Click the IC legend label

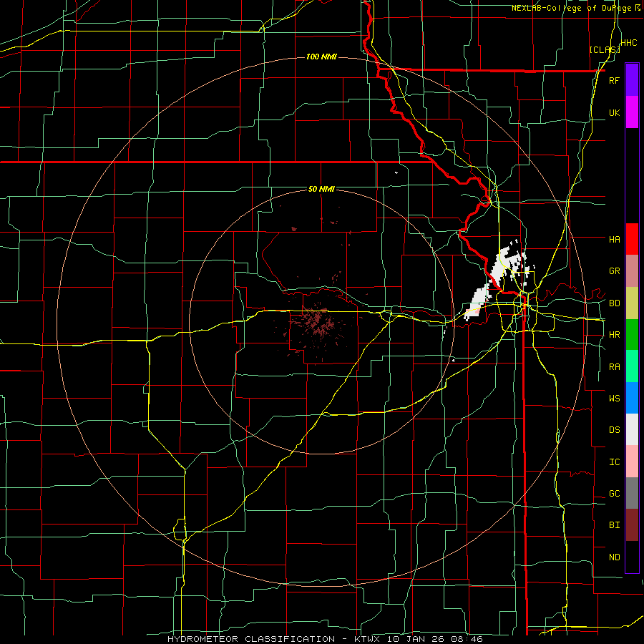614,462
